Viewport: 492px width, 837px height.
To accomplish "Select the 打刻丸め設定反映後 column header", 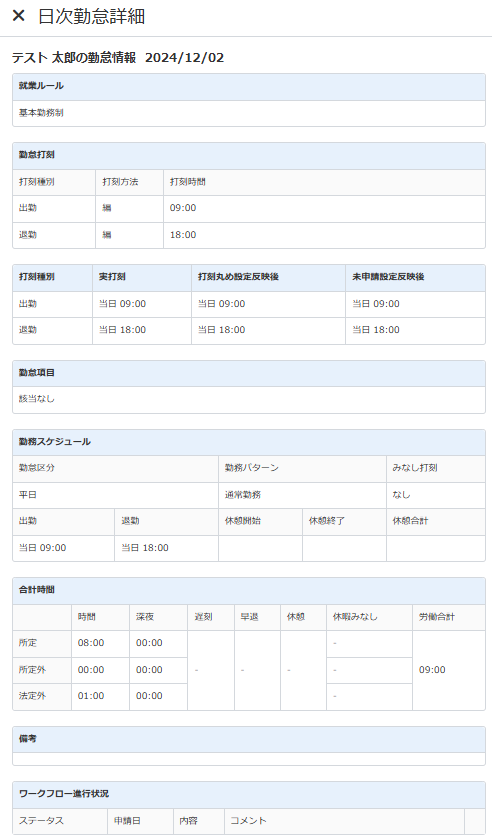I will coord(238,277).
